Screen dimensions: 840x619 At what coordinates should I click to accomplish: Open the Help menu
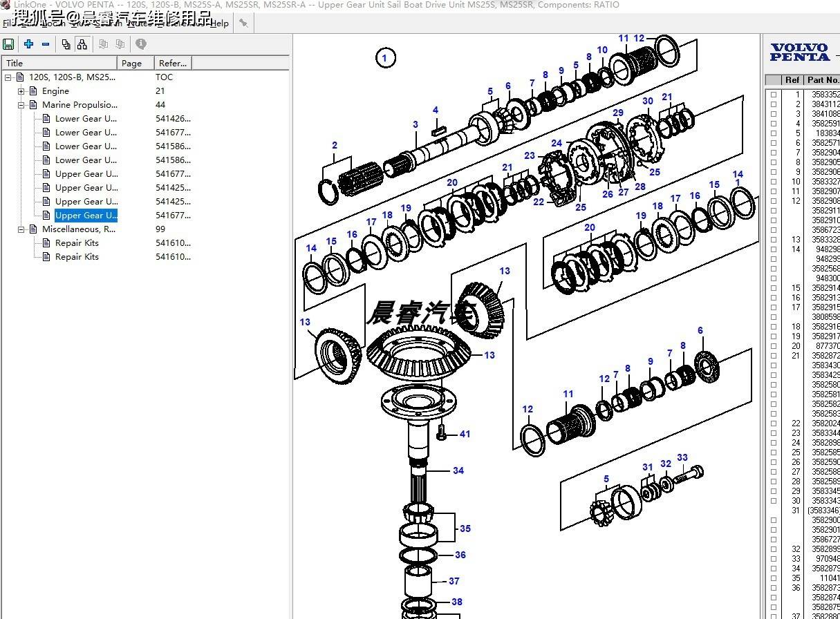click(219, 23)
